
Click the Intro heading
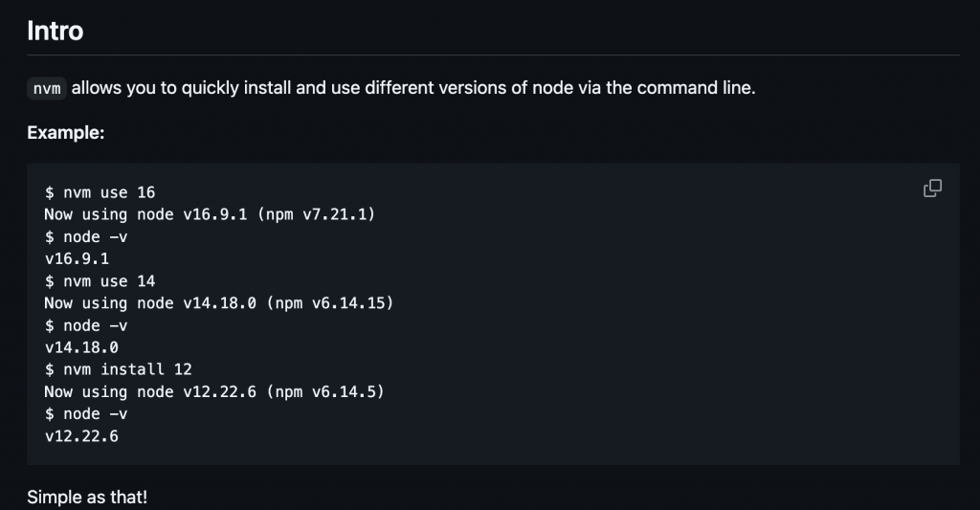click(55, 31)
